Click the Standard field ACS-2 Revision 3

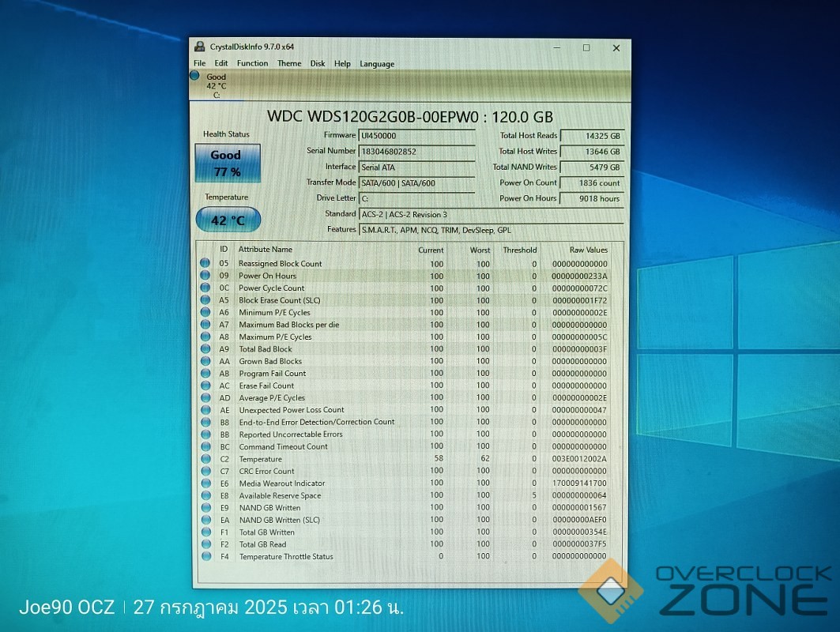click(492, 214)
